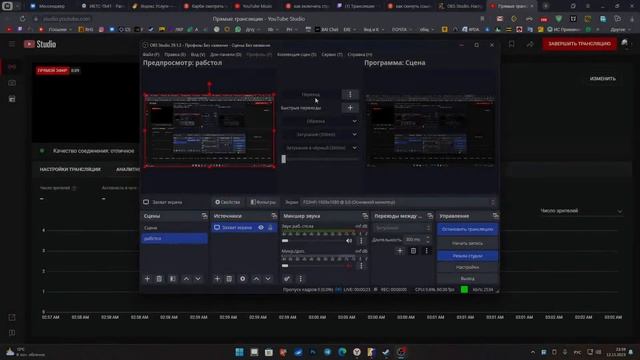Open scene filters icon in Scenes dock
Image resolution: width=640 pixels, height=360 pixels.
173,279
